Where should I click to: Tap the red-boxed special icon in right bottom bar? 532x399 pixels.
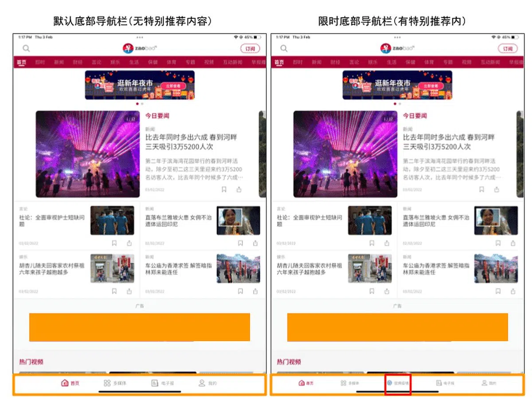click(398, 383)
